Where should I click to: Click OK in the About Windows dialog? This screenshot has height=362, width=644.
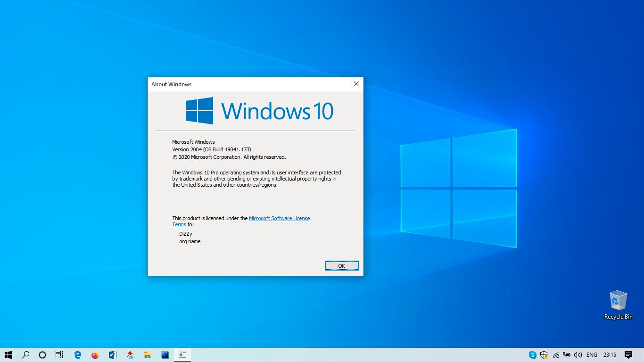click(x=342, y=266)
